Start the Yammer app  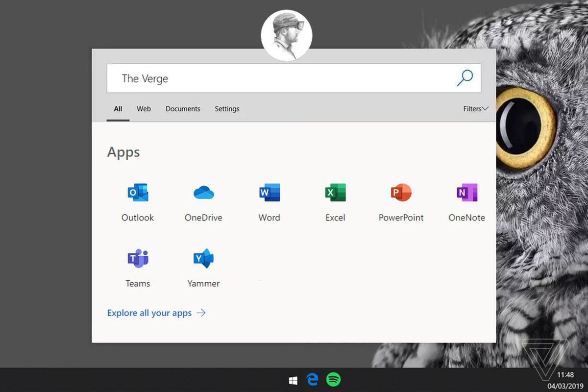203,267
